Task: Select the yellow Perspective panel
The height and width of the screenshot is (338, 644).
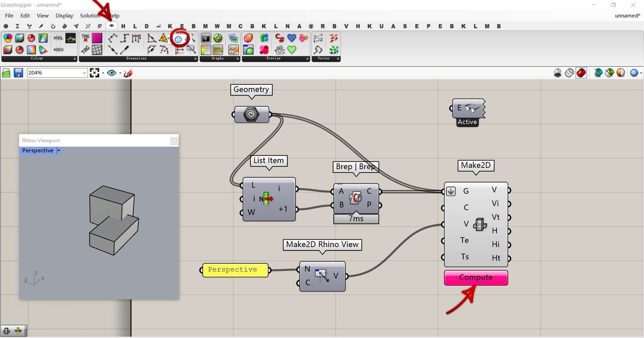Action: click(x=235, y=270)
